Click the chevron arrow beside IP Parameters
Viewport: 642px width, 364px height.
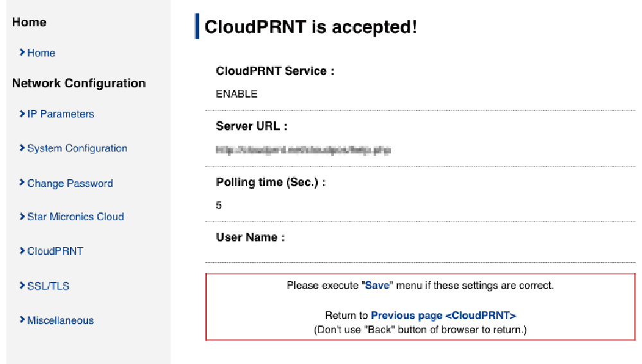[x=22, y=114]
